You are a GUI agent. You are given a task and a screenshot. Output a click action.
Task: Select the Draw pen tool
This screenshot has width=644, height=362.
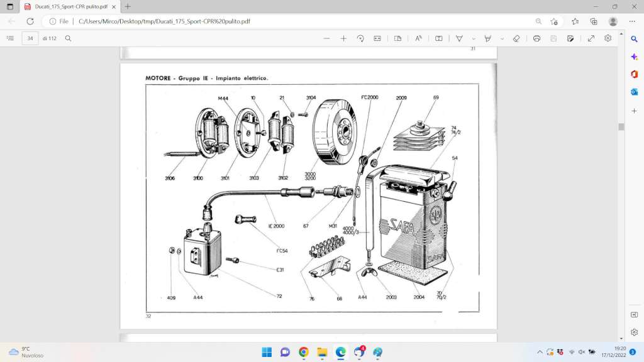[x=459, y=38]
